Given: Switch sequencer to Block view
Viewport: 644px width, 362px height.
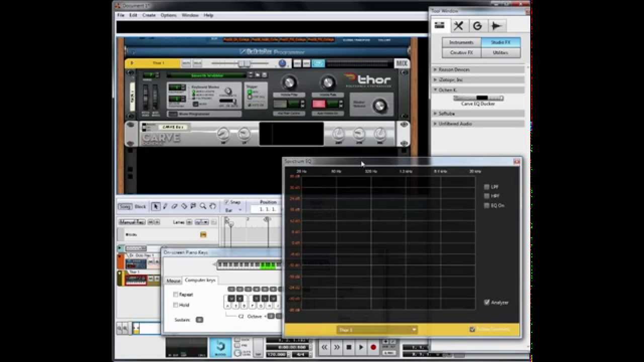Looking at the screenshot, I should pyautogui.click(x=140, y=207).
